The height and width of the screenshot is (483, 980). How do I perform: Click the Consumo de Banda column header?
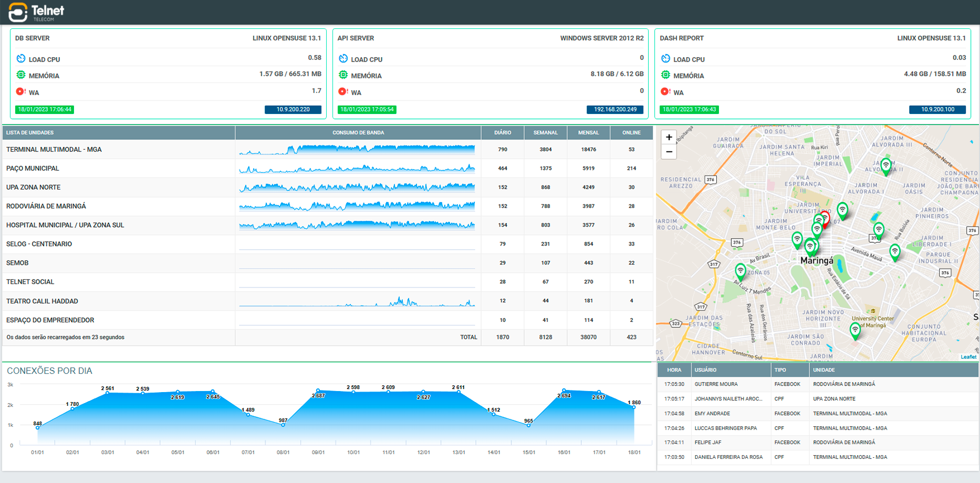358,132
